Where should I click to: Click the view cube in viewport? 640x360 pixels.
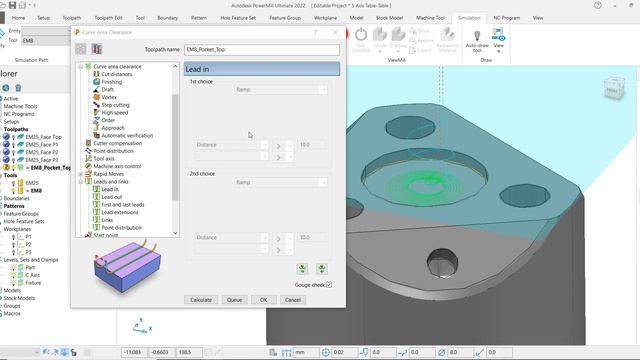tap(614, 88)
